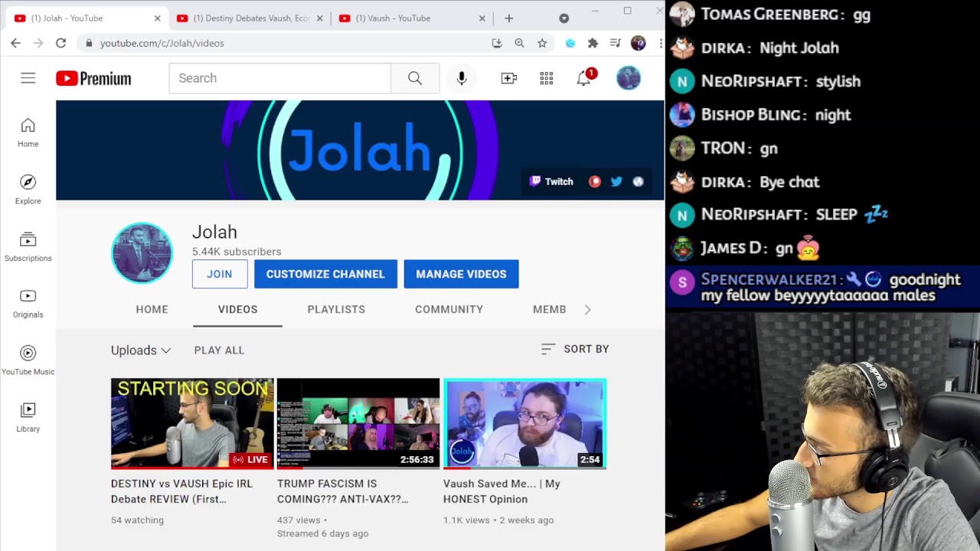Open the Twitch link on the banner

pyautogui.click(x=551, y=181)
